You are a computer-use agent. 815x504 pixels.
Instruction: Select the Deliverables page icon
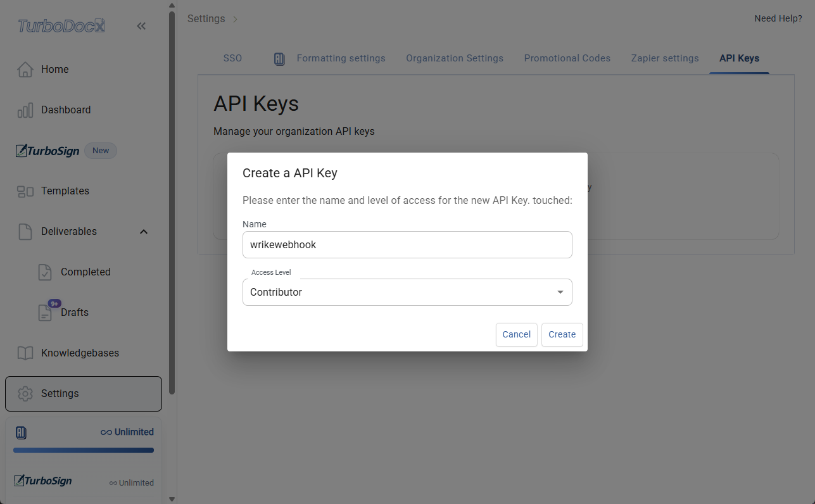click(x=25, y=231)
